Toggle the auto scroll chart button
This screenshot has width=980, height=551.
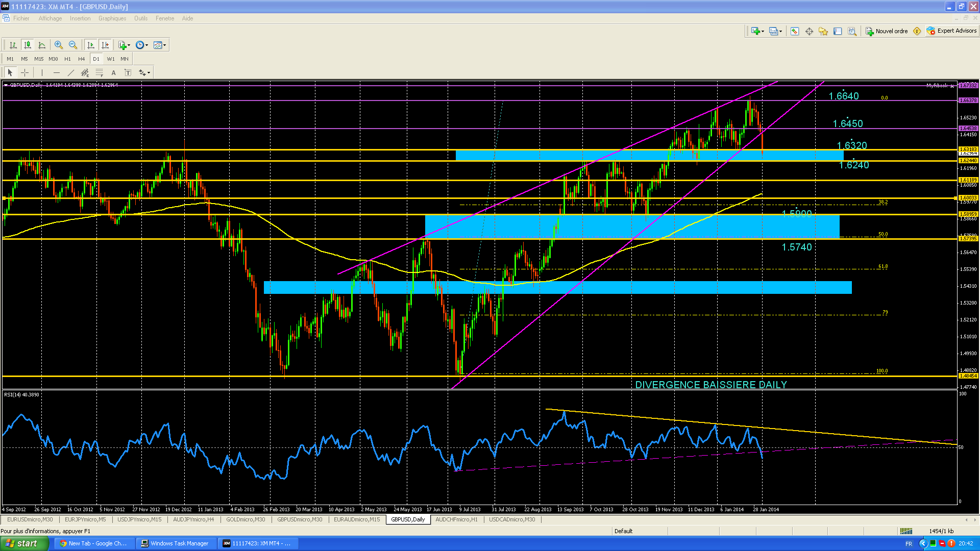91,45
